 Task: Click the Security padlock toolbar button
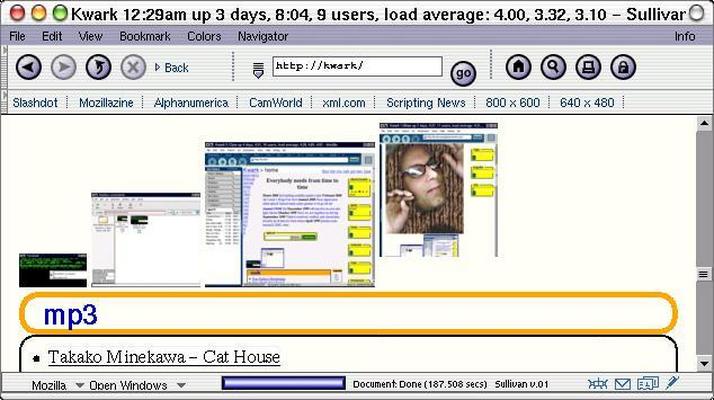[x=623, y=67]
